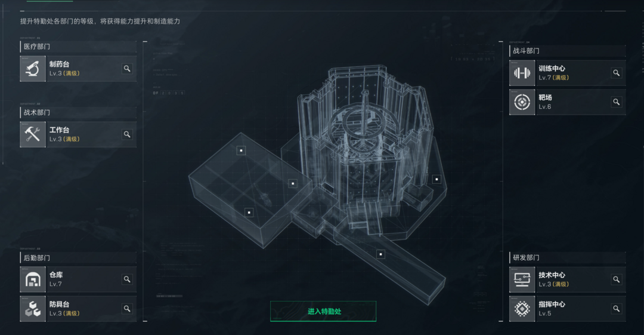Open 指挥中心 magnifier details
The height and width of the screenshot is (335, 644).
click(x=617, y=309)
